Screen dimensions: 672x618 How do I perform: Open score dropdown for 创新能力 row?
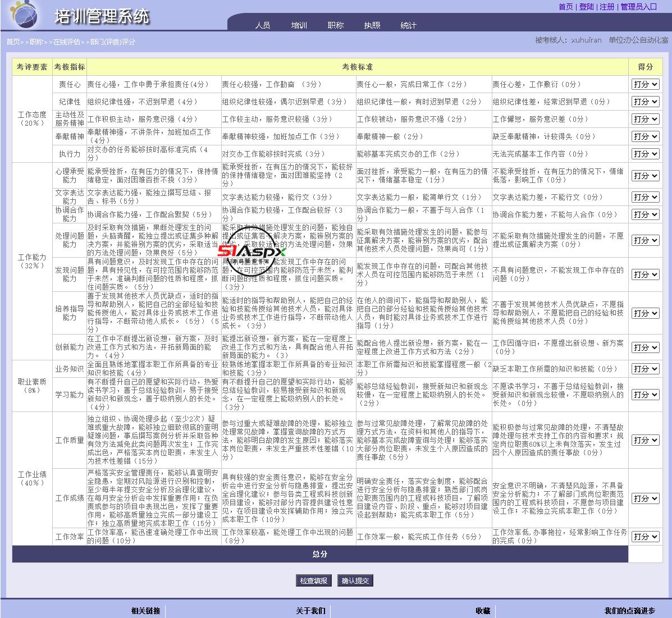tap(645, 347)
